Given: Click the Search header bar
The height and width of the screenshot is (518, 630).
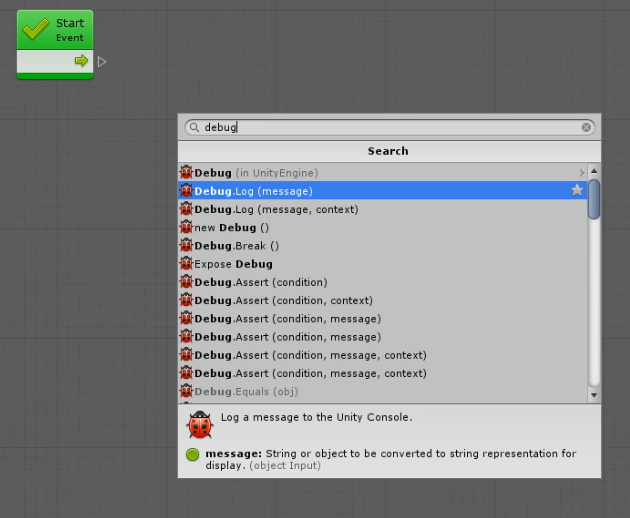Looking at the screenshot, I should pyautogui.click(x=388, y=151).
